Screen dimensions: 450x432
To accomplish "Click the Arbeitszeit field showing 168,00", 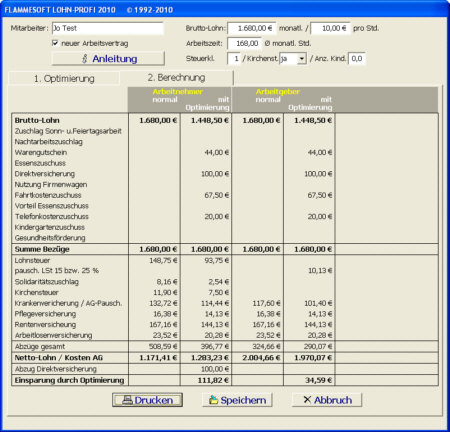I will point(244,43).
